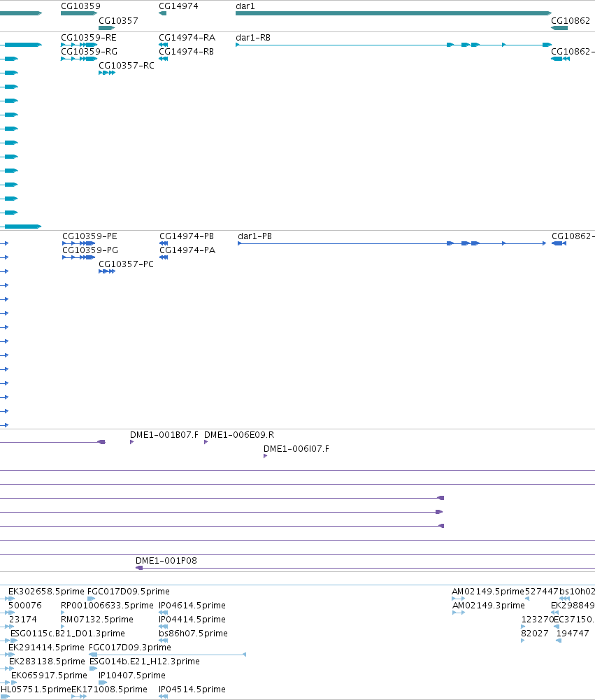Viewport: 595px width, 700px height.
Task: Click EST label 82027
Action: coord(535,634)
